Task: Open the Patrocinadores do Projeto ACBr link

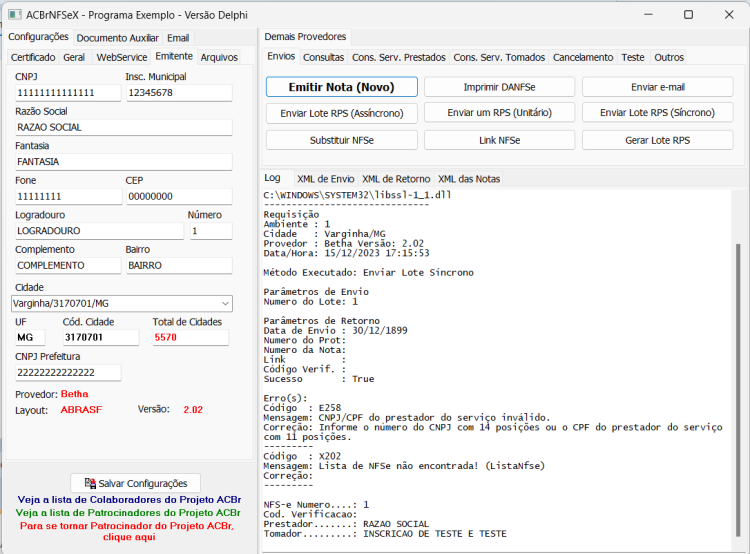Action: pyautogui.click(x=128, y=513)
